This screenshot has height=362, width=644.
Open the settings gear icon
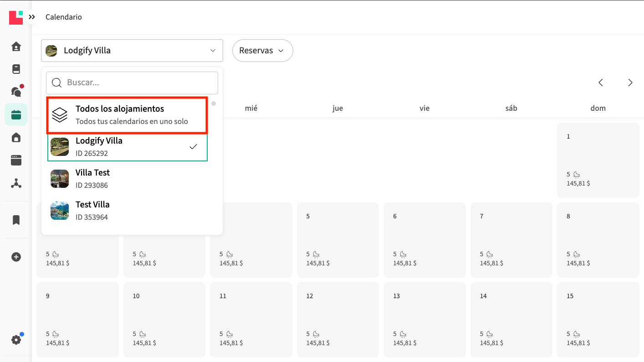pos(16,340)
